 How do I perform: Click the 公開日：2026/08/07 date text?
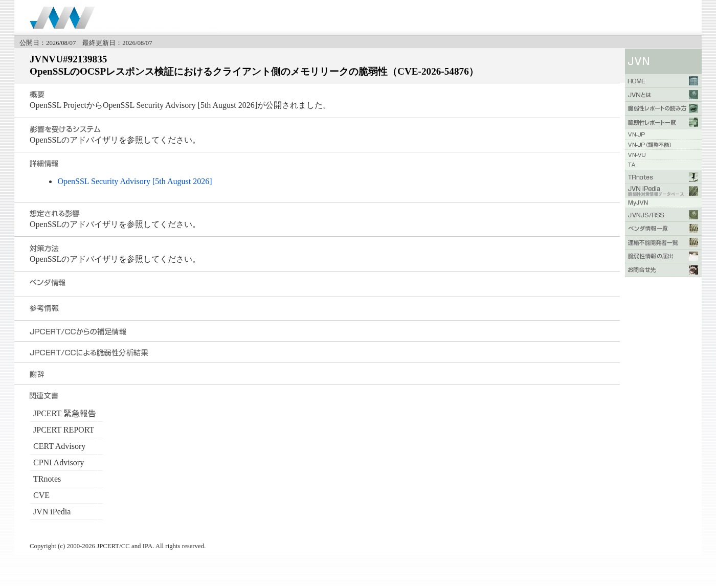(x=48, y=43)
